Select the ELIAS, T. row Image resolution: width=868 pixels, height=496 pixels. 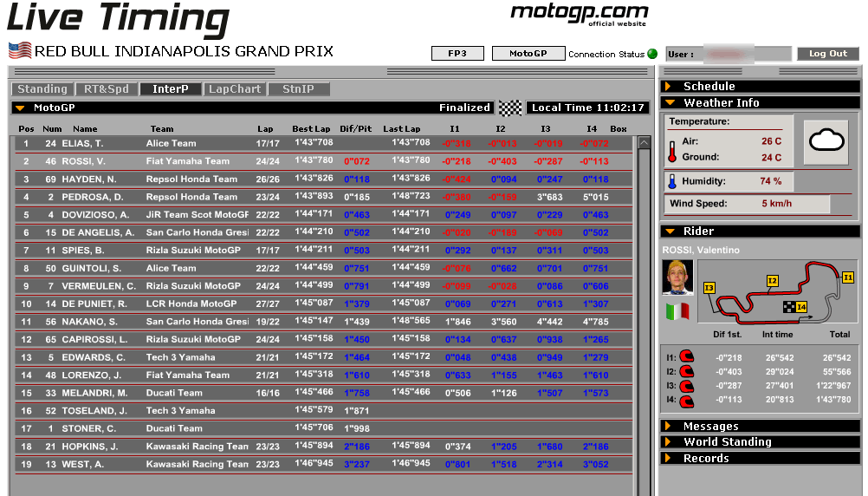tap(324, 144)
